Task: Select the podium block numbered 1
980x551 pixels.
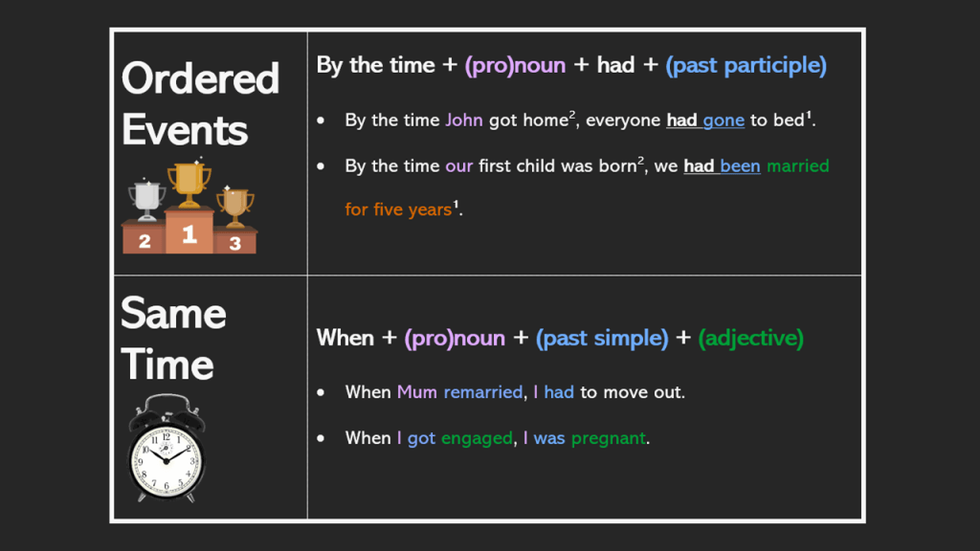Action: [x=189, y=232]
